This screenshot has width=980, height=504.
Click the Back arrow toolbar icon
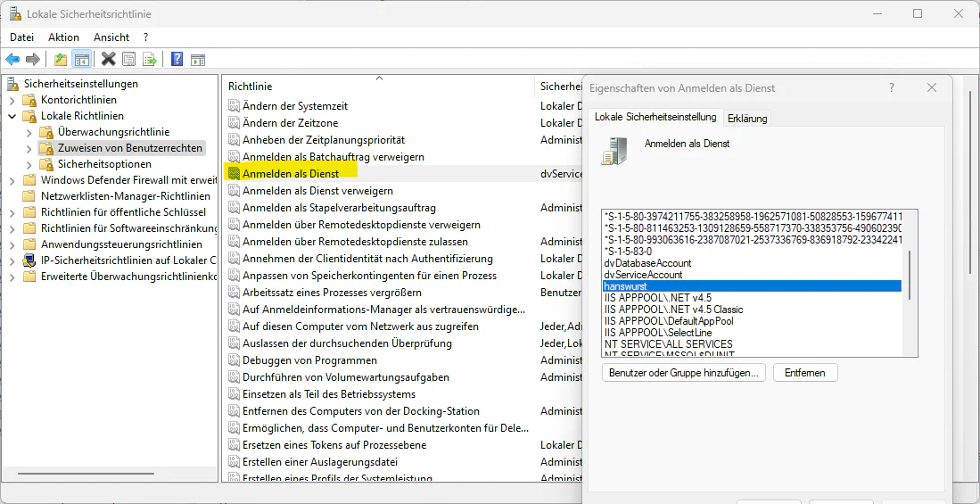[12, 60]
